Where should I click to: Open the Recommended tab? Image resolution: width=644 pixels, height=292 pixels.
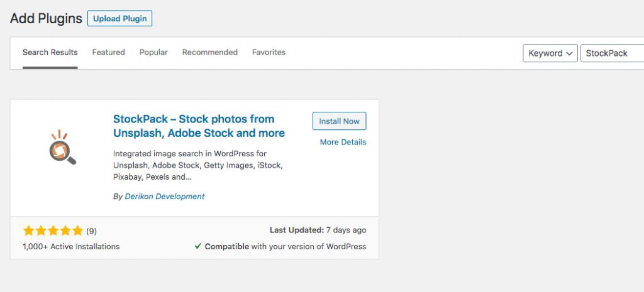pos(210,53)
